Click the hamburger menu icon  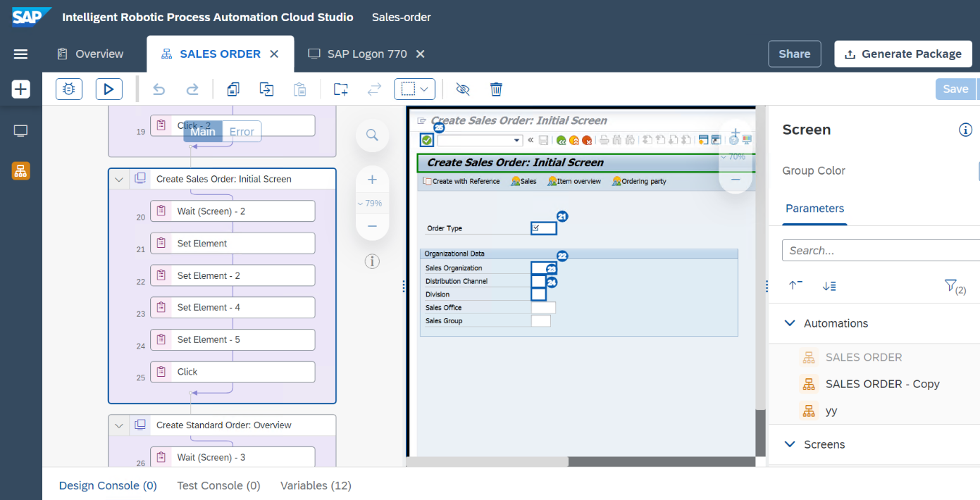click(x=20, y=54)
